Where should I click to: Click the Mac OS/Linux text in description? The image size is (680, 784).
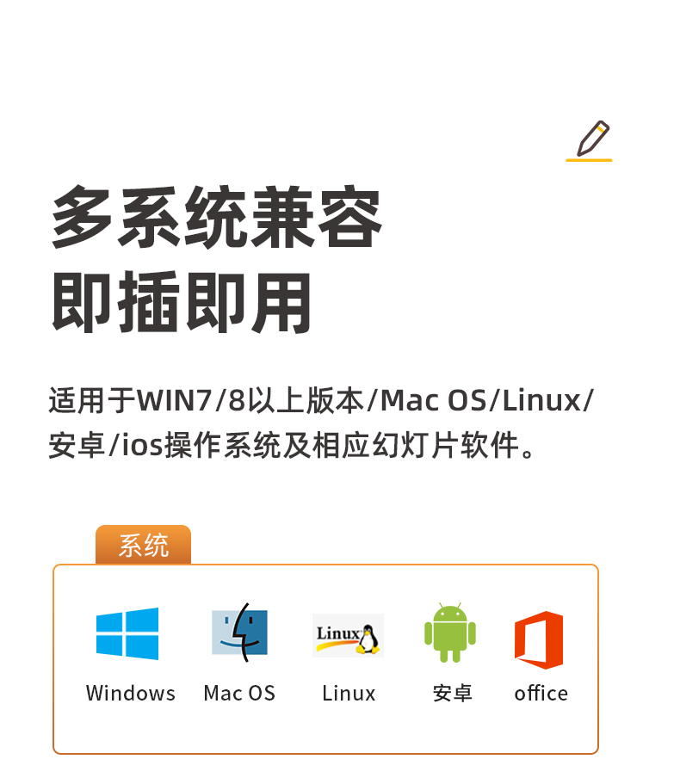480,401
